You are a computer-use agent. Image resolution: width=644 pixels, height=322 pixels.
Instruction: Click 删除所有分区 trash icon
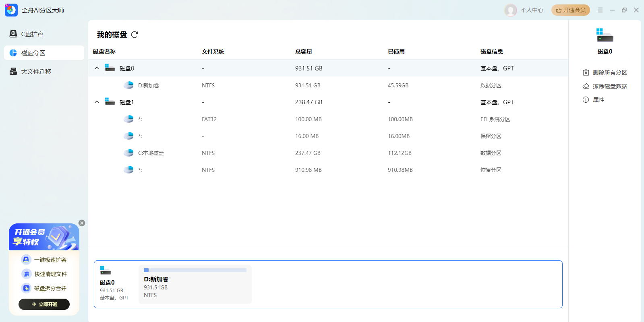[x=586, y=72]
